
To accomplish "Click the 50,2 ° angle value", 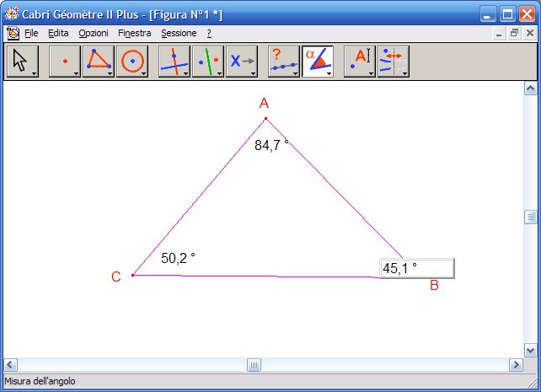I will point(178,258).
